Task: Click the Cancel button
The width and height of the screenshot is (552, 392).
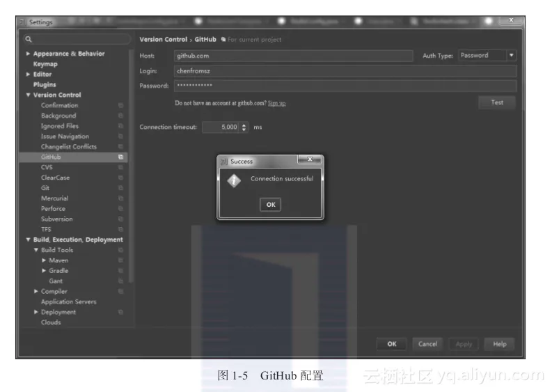Action: pyautogui.click(x=427, y=344)
